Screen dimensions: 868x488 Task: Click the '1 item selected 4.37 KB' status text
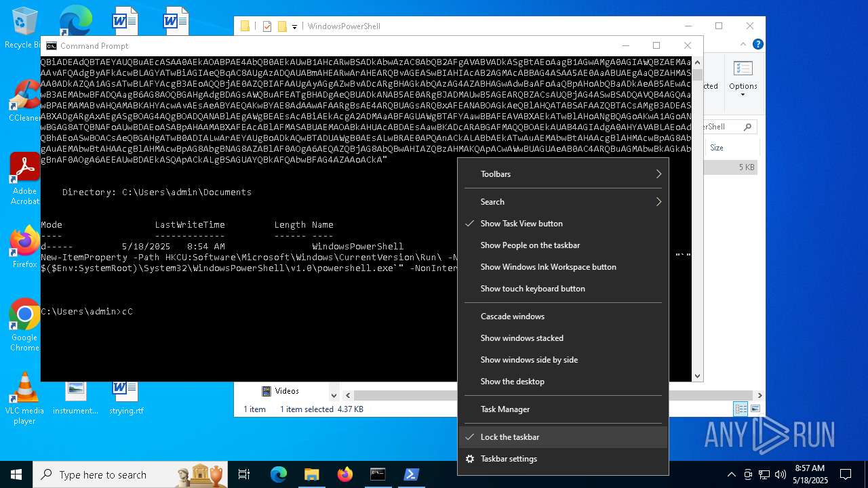pos(321,409)
